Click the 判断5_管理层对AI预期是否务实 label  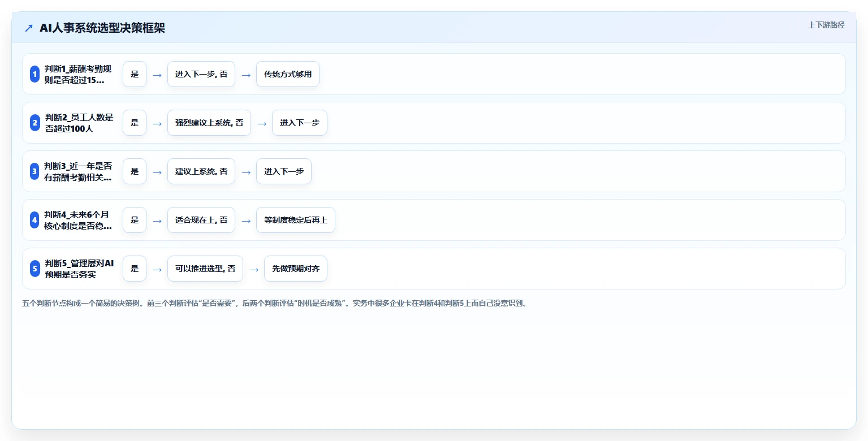tap(79, 269)
